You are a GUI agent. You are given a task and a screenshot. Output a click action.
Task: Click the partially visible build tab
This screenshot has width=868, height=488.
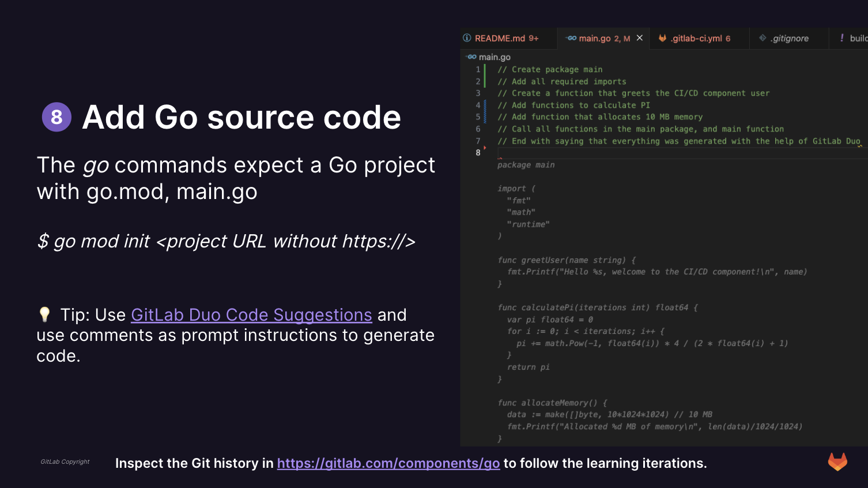849,39
